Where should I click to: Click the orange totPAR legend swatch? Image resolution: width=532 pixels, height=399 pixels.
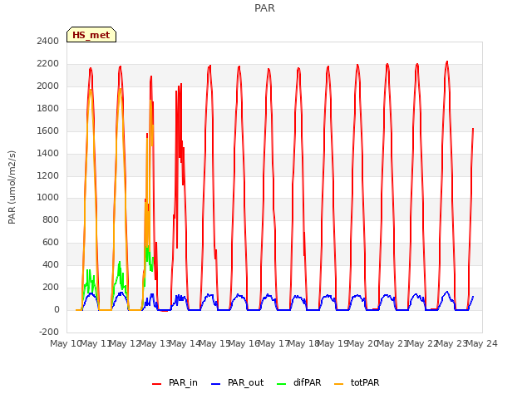(338, 384)
